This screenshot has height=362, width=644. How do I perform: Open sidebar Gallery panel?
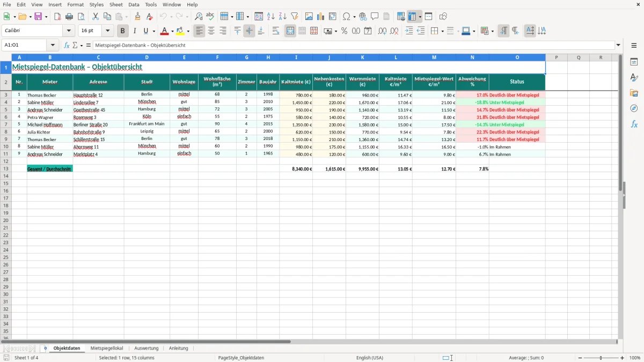(x=634, y=93)
